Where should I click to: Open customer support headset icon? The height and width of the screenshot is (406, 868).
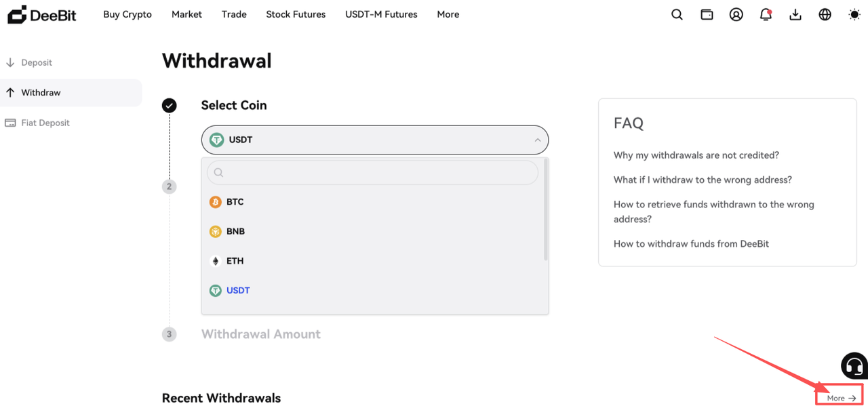[854, 366]
